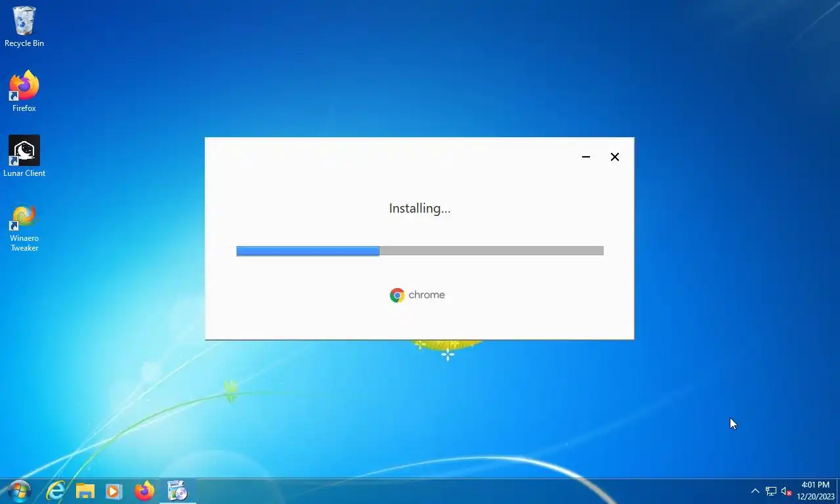The width and height of the screenshot is (840, 504).
Task: Open File Explorer from the taskbar
Action: tap(85, 491)
